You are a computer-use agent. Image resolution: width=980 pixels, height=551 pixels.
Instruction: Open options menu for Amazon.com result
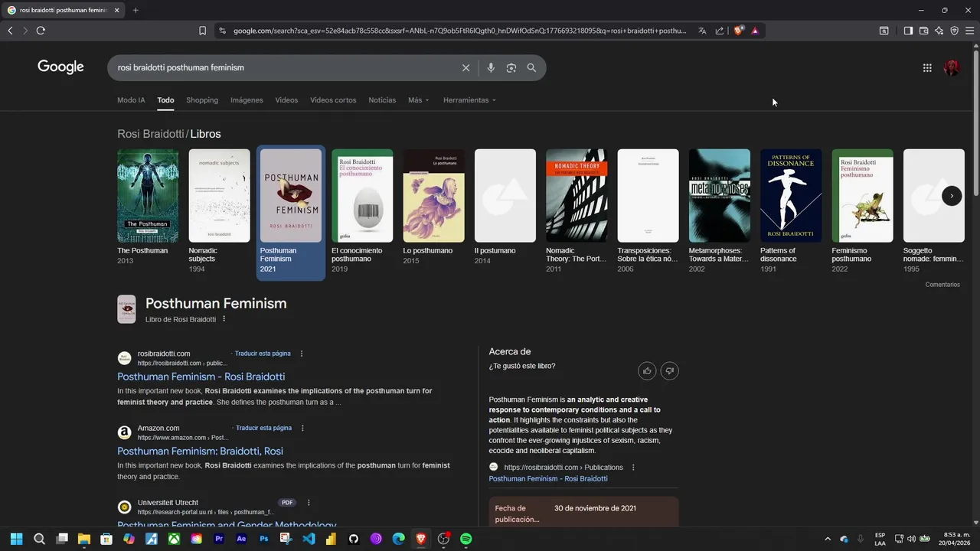(302, 428)
